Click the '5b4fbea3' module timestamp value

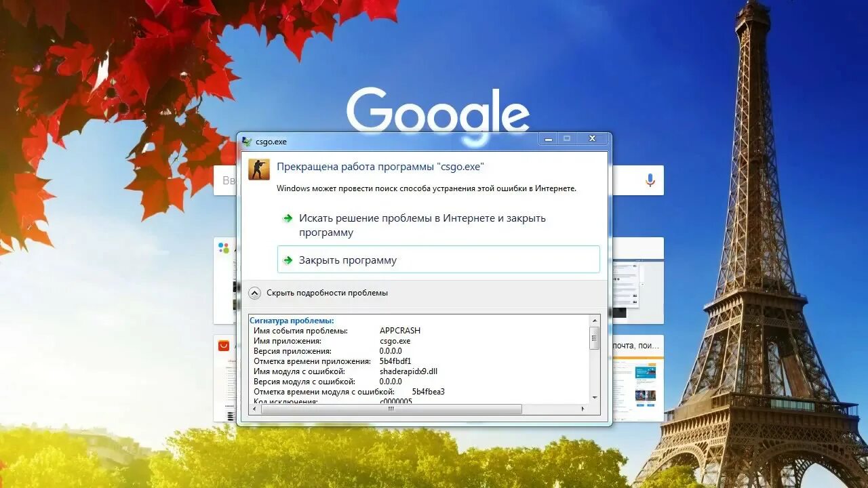pos(429,392)
